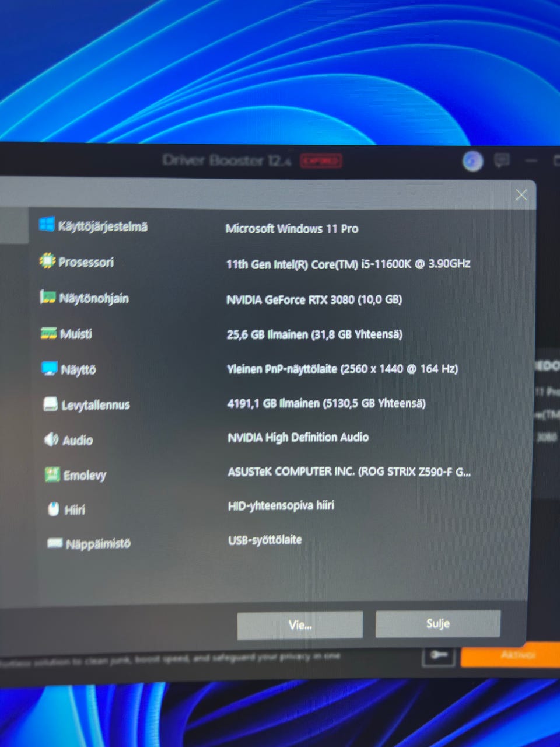The width and height of the screenshot is (560, 747).
Task: Minimize the Driver Booster window
Action: click(x=531, y=160)
